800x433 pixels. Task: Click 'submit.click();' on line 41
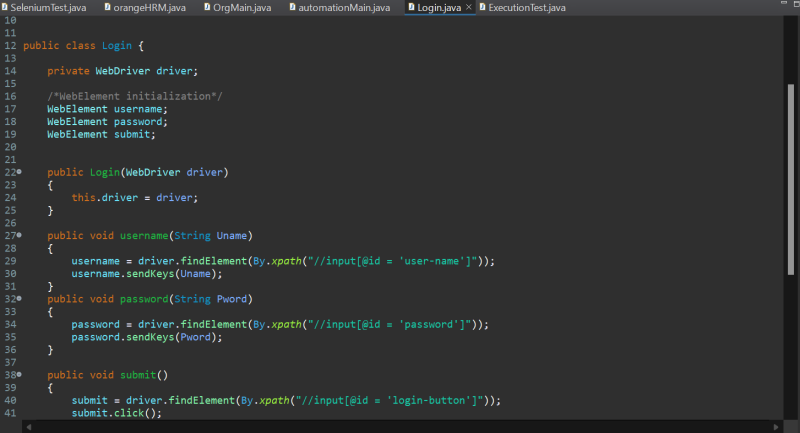tap(116, 413)
